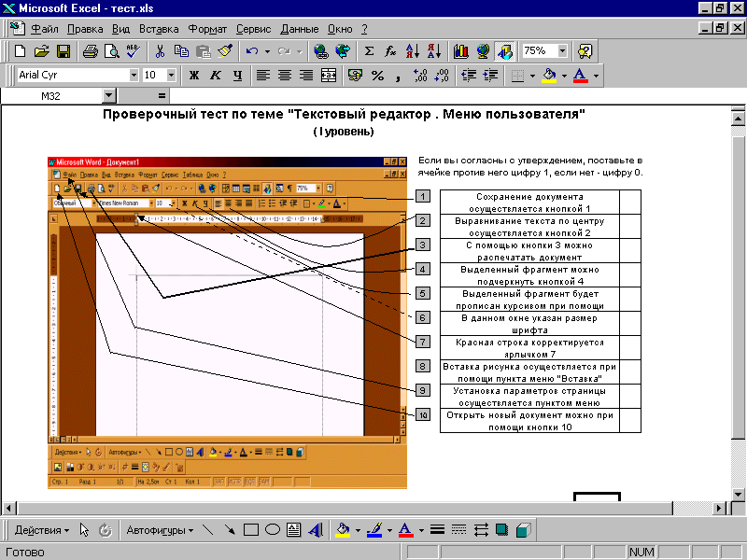Click the horizontal scrollbar right arrow

coord(720,508)
